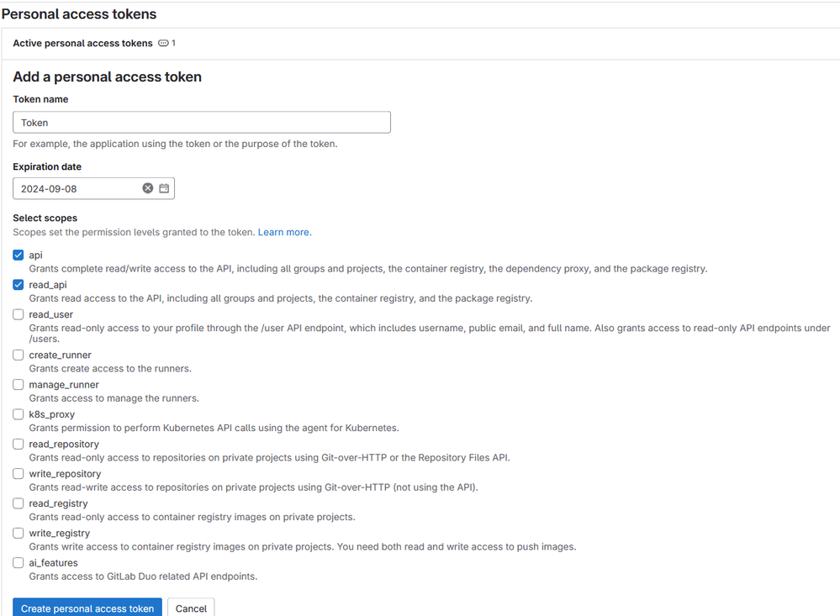The image size is (840, 616).
Task: Open the Learn more link about scopes
Action: [x=283, y=232]
